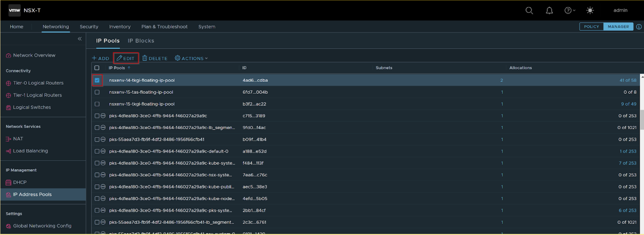Open the global search icon
The width and height of the screenshot is (644, 235).
pos(529,11)
